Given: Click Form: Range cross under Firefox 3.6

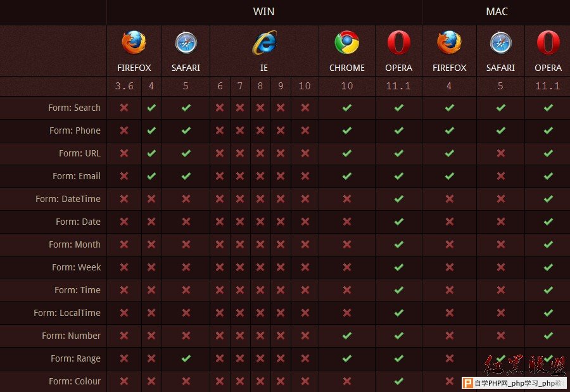Looking at the screenshot, I should click(124, 358).
